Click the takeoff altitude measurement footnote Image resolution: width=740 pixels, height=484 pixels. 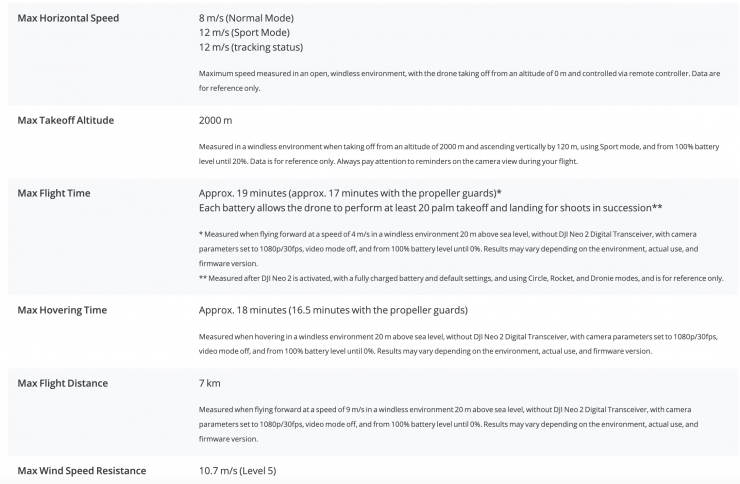click(x=459, y=153)
